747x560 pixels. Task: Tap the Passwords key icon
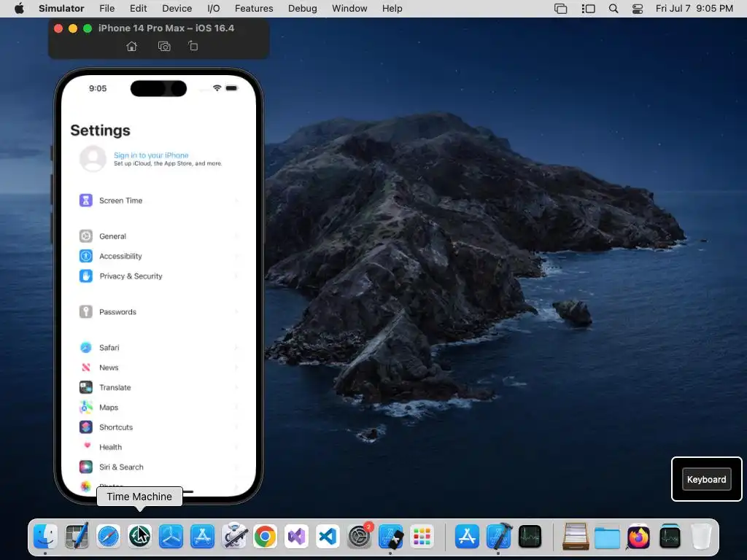(86, 311)
